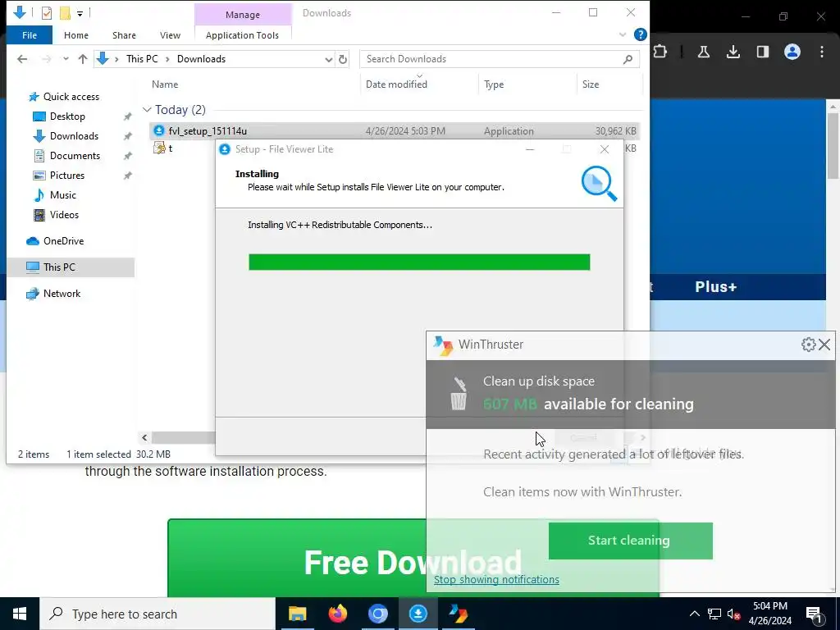Click Stop showing notifications link
840x630 pixels.
tap(496, 580)
